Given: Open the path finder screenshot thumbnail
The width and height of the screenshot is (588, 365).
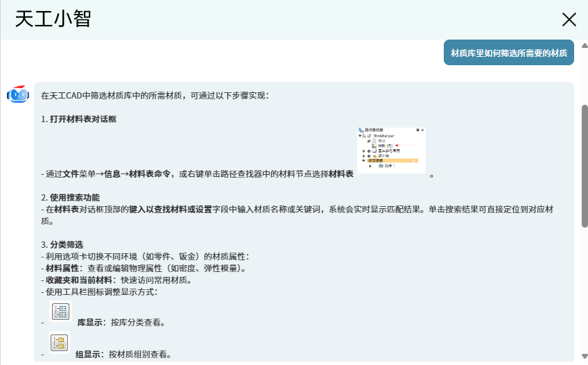Looking at the screenshot, I should point(391,151).
